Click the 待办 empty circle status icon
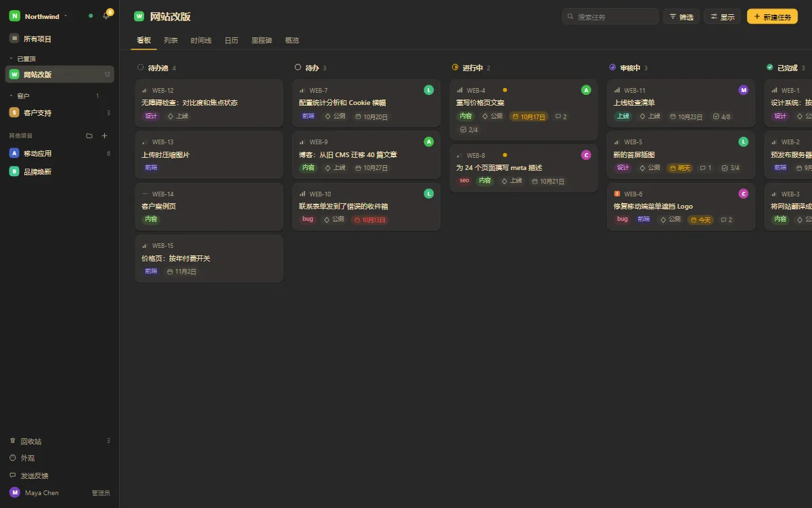The width and height of the screenshot is (812, 508). coord(298,67)
